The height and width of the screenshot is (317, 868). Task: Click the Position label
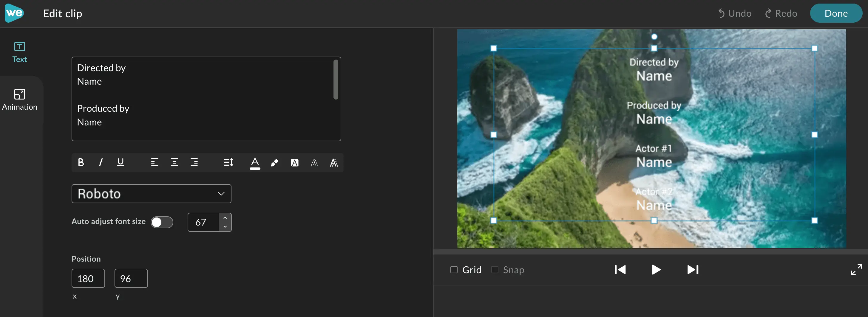pos(86,259)
